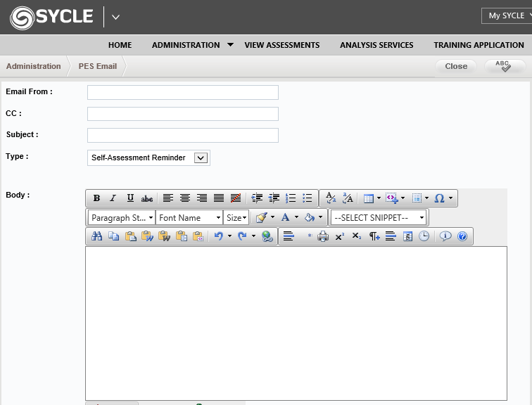This screenshot has height=405, width=532.
Task: Expand the Font Name dropdown
Action: [189, 218]
